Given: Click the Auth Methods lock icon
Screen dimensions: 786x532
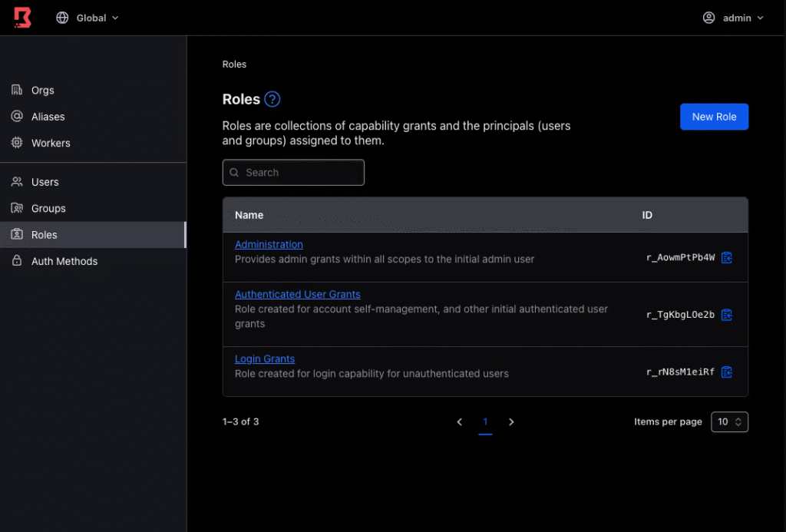Looking at the screenshot, I should [17, 262].
